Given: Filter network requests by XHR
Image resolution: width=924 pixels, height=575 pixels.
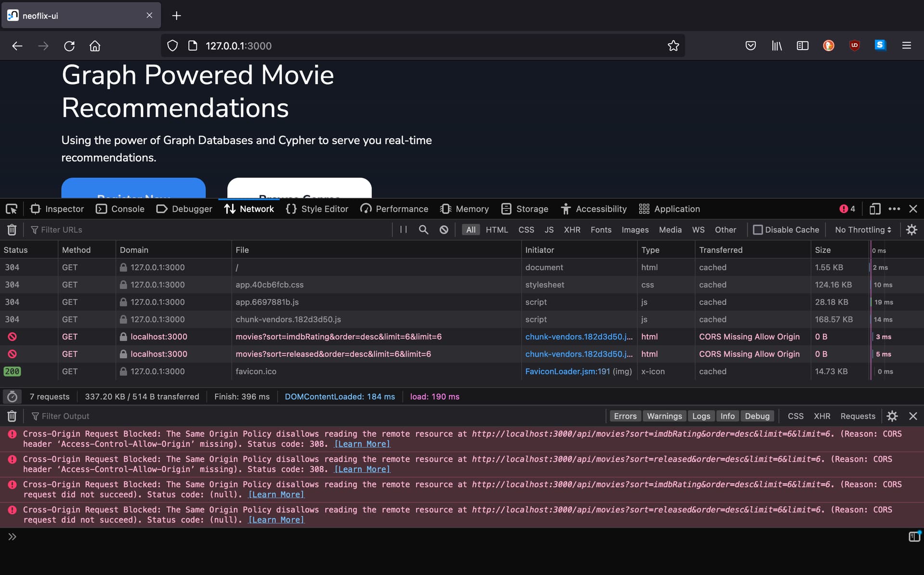Looking at the screenshot, I should point(572,230).
